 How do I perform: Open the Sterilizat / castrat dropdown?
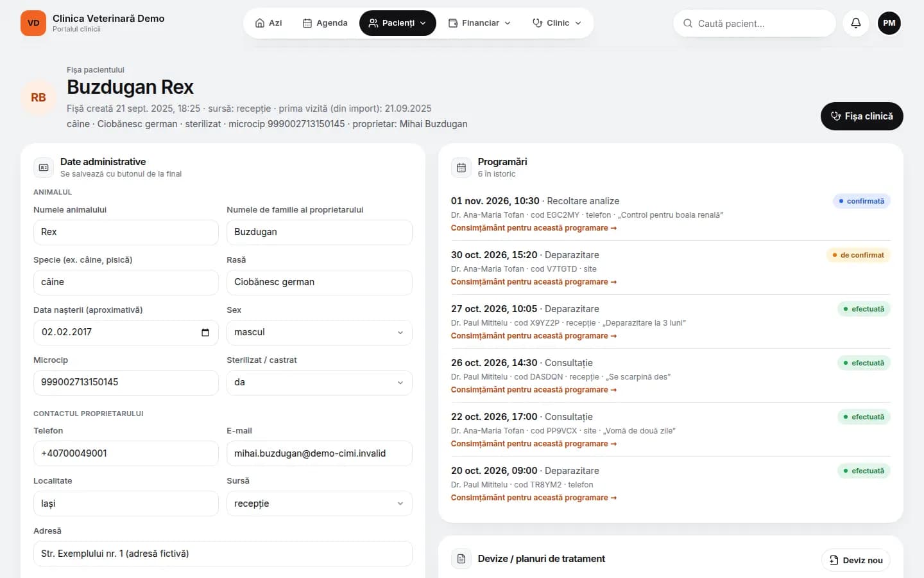[x=319, y=382]
